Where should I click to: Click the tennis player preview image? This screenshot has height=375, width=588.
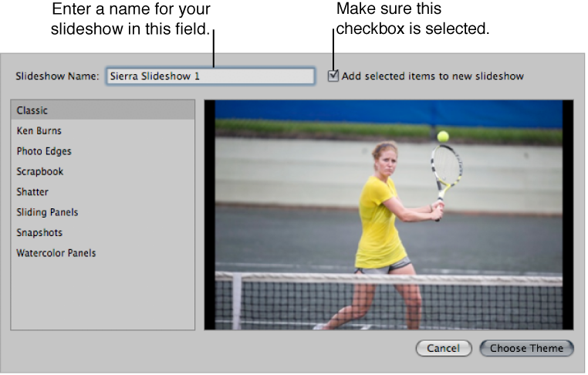(x=389, y=215)
